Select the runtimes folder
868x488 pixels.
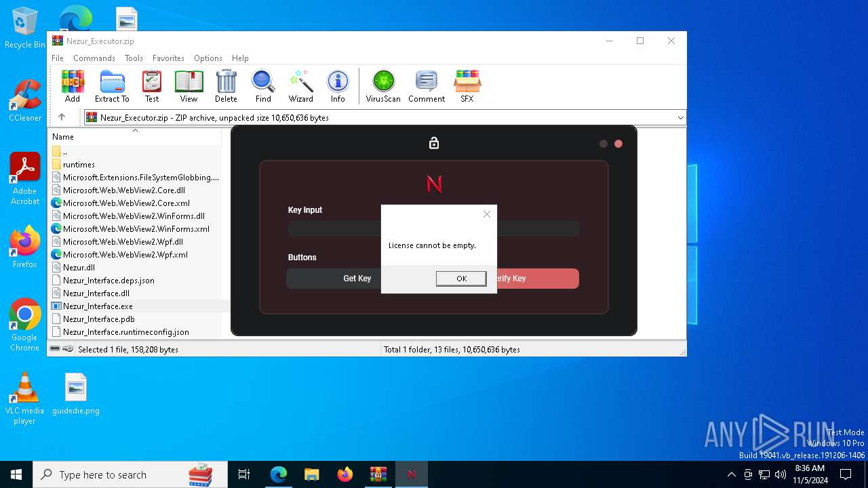135,165
